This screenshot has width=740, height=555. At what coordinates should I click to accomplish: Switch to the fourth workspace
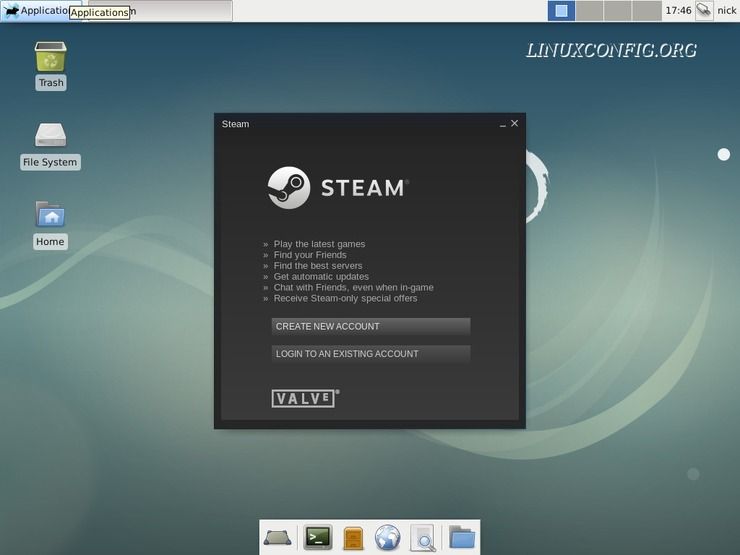click(x=647, y=11)
